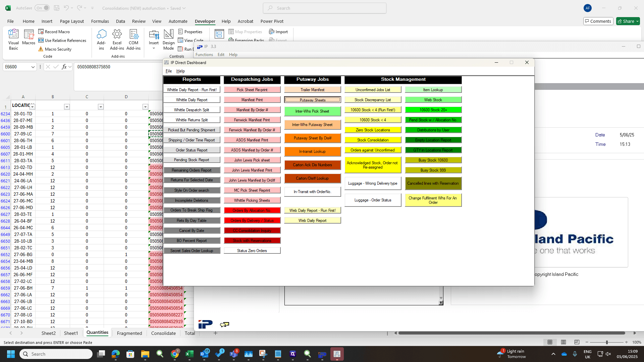Open Chrome from taskbar
The image size is (644, 362).
(x=175, y=354)
